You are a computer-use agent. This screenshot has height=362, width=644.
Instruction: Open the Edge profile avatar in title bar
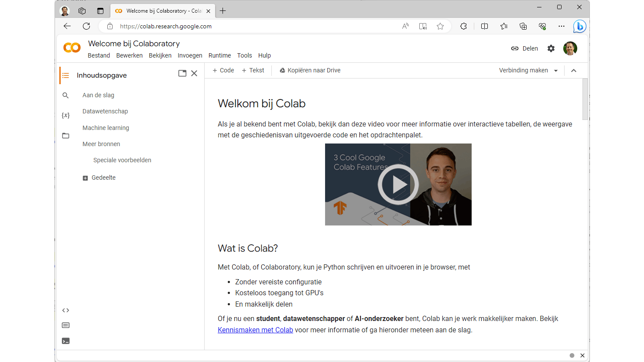pyautogui.click(x=65, y=11)
